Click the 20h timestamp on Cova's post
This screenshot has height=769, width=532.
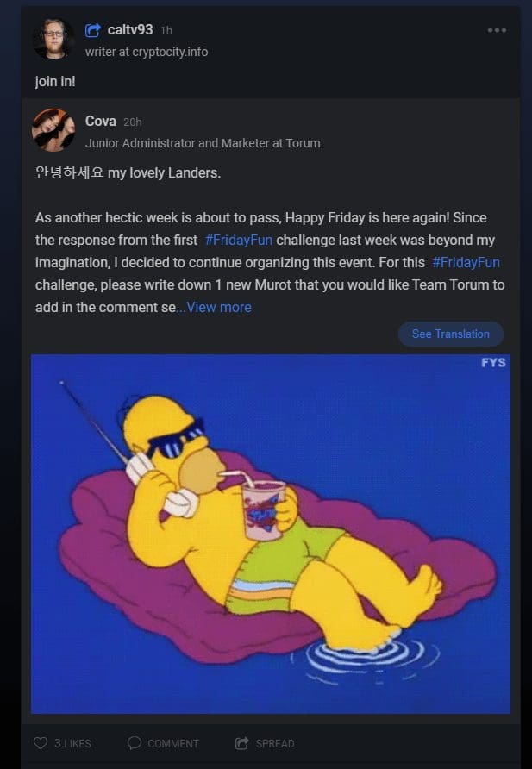pos(133,122)
